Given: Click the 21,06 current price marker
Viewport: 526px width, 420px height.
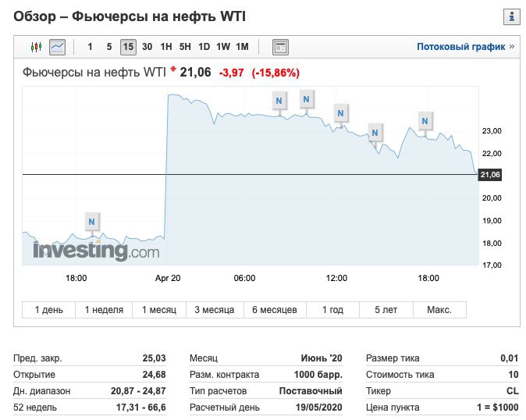Looking at the screenshot, I should click(x=491, y=174).
